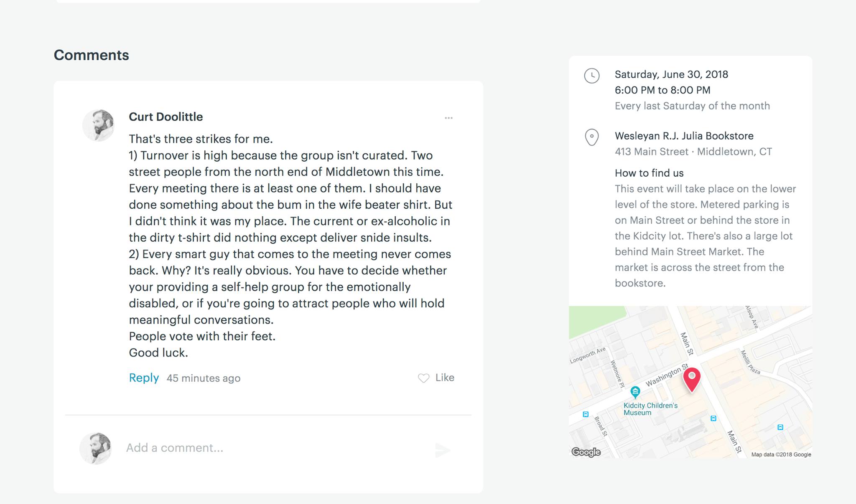Click the location pin icon beside venue
The image size is (856, 504).
pos(592,137)
